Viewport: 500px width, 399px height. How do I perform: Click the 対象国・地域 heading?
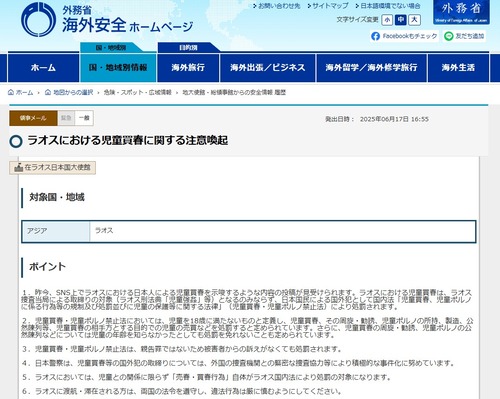(57, 197)
